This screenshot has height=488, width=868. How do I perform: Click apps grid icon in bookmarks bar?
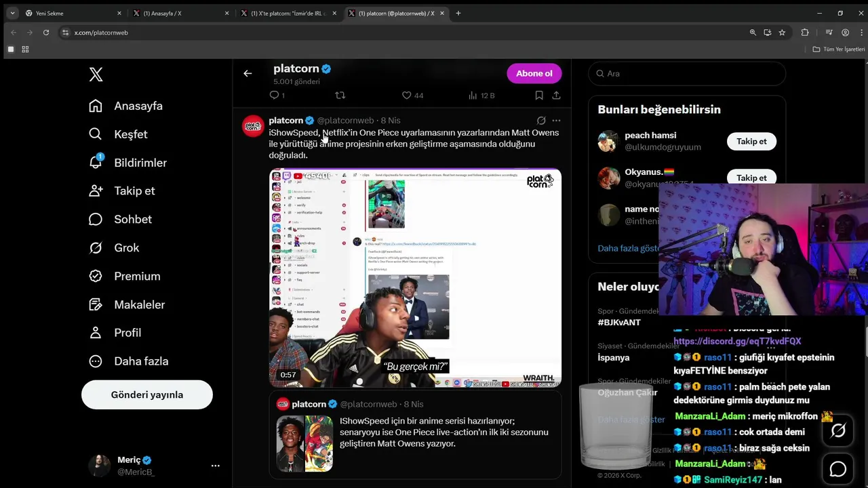(25, 49)
